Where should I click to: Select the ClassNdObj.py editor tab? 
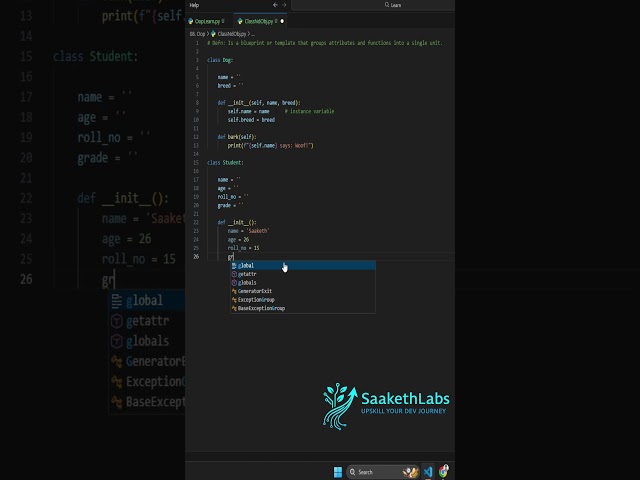click(258, 21)
